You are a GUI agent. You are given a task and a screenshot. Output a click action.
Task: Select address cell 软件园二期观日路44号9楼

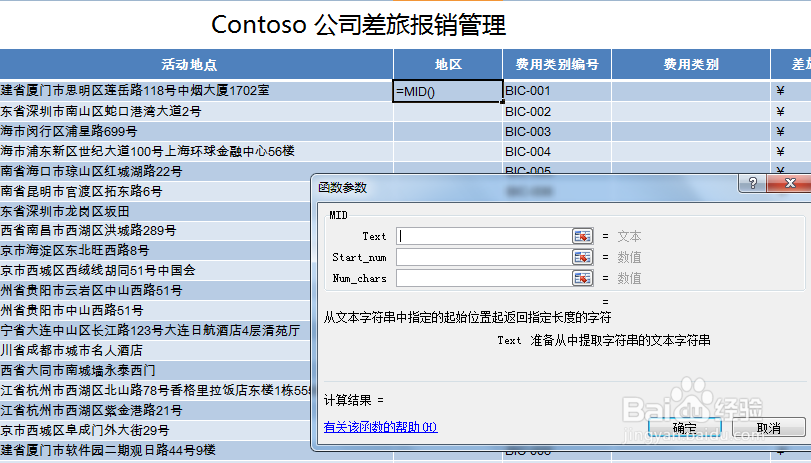click(x=155, y=450)
